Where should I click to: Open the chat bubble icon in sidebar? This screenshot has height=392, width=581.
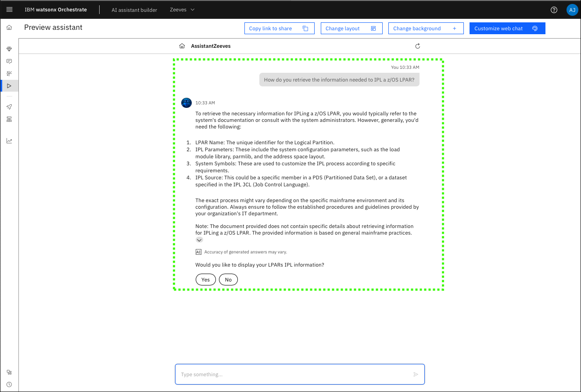pos(9,61)
